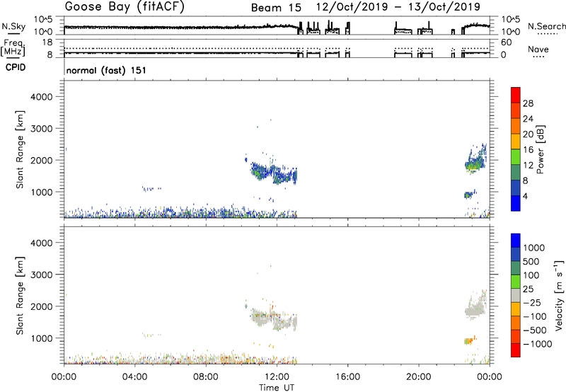Click the '04:00' time axis tick label
The width and height of the screenshot is (566, 392).
pos(134,377)
